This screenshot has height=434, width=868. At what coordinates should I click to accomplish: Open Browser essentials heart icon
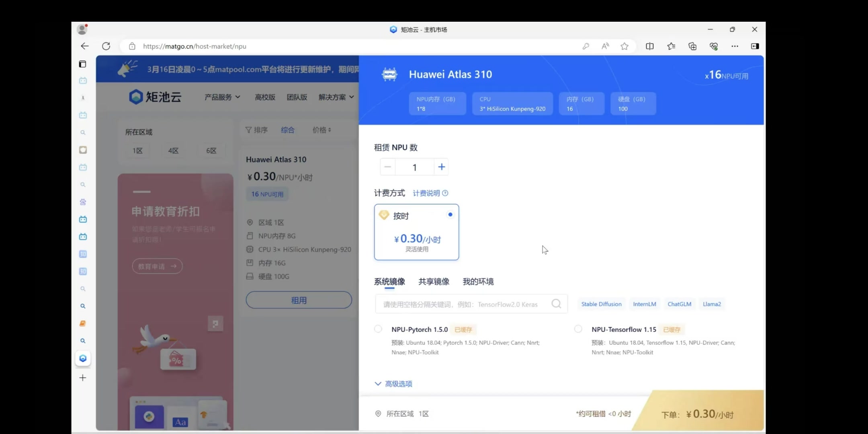(714, 46)
